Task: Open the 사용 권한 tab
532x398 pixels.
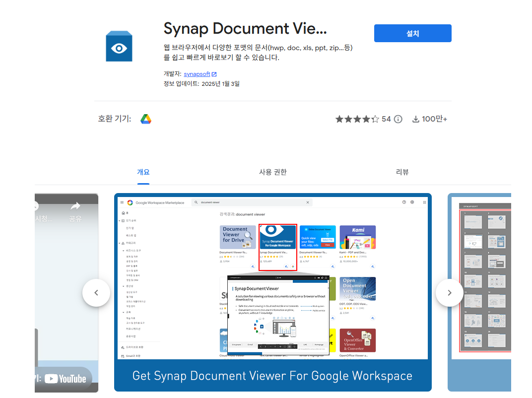Action: [x=273, y=172]
